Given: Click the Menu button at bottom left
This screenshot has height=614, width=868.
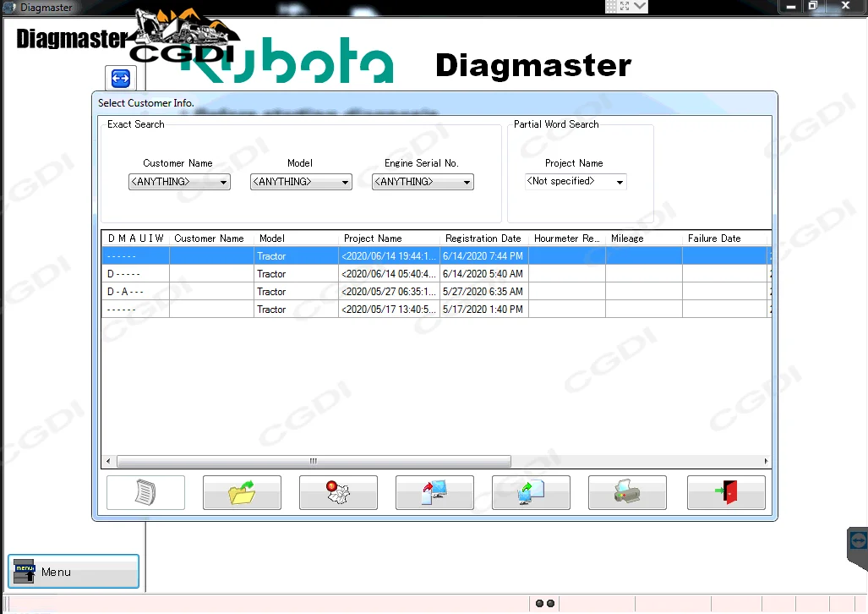Looking at the screenshot, I should (73, 571).
